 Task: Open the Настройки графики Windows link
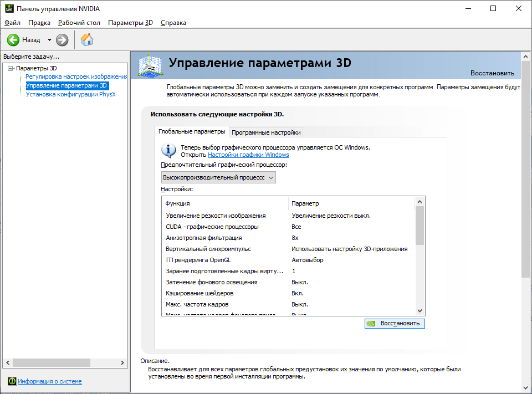(248, 155)
